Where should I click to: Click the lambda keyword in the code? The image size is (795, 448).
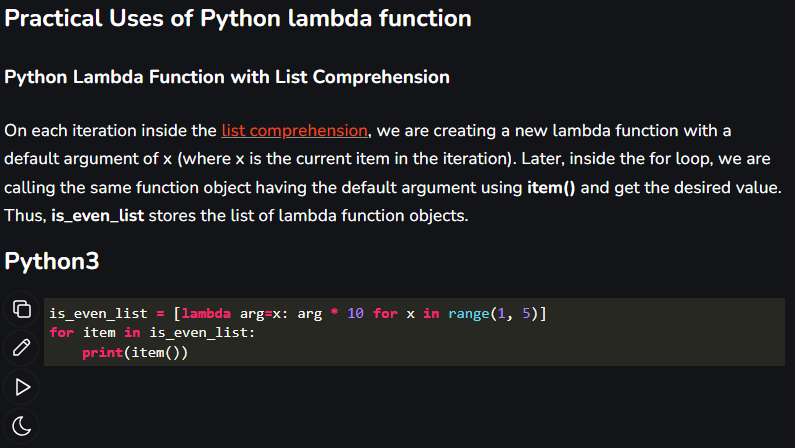[x=206, y=314]
